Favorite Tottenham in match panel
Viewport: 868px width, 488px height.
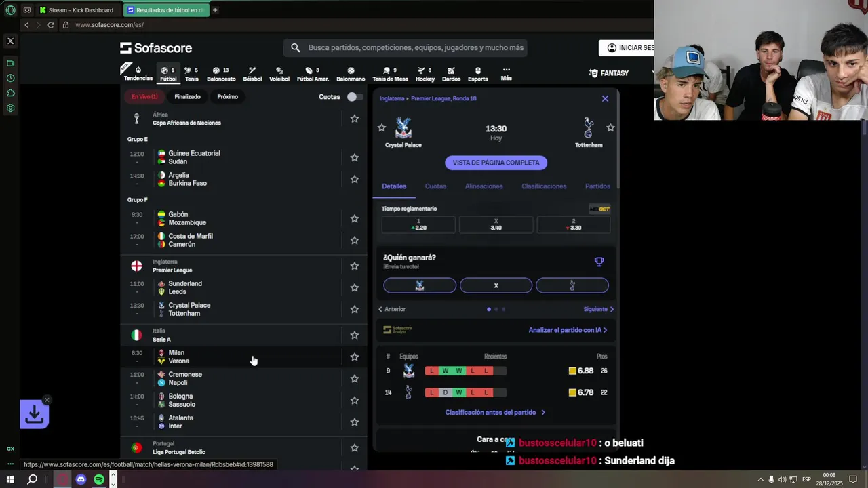pos(610,127)
